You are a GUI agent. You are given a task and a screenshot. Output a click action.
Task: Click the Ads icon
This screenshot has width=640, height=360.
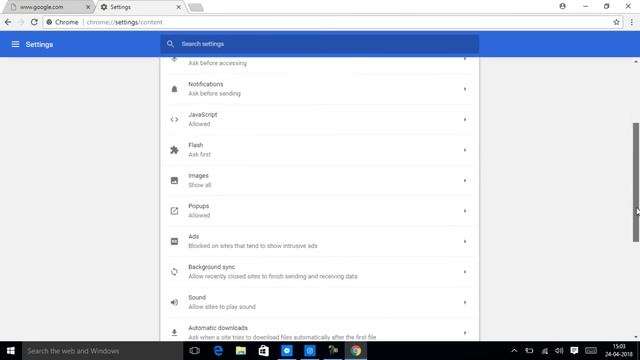tap(174, 242)
